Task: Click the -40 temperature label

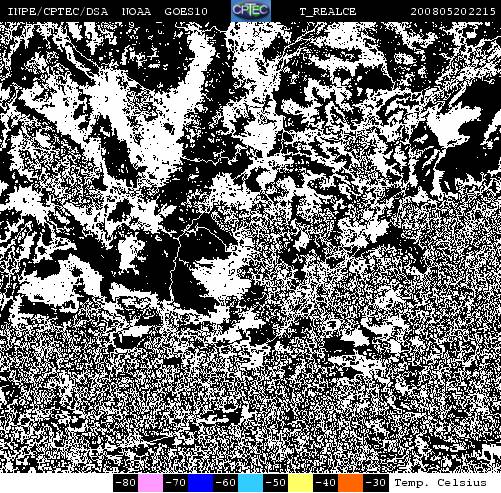Action: [325, 483]
